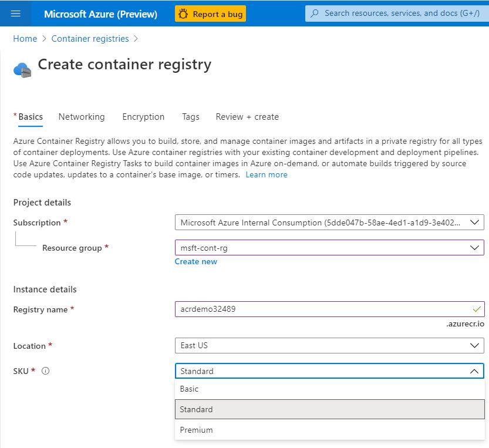
Task: Go to Review + create tab
Action: click(x=247, y=117)
